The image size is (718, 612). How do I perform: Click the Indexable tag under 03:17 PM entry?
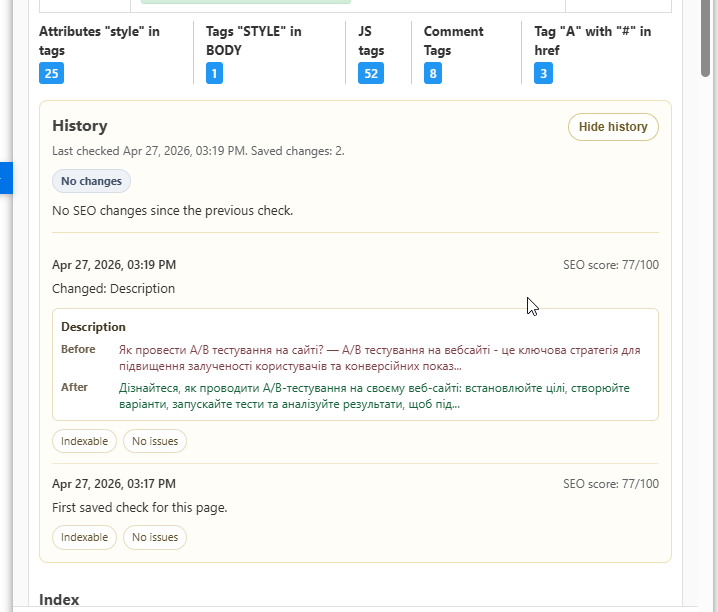coord(84,537)
